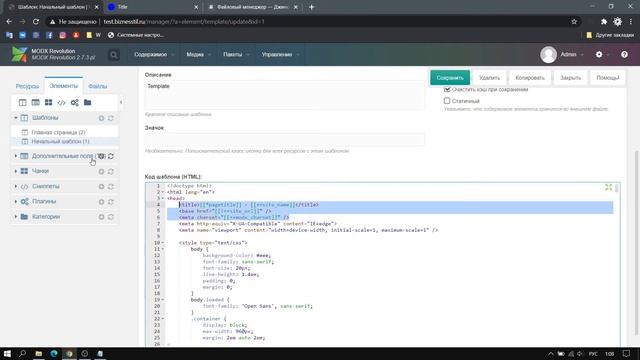Screen dimensions: 640x360
Task: Select the Элементы tab
Action: click(x=64, y=86)
